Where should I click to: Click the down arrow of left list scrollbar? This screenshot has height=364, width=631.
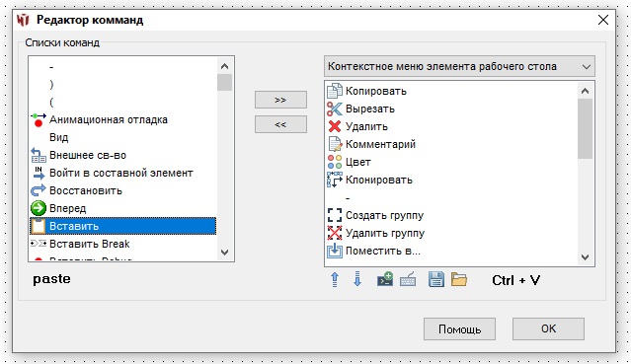point(224,253)
